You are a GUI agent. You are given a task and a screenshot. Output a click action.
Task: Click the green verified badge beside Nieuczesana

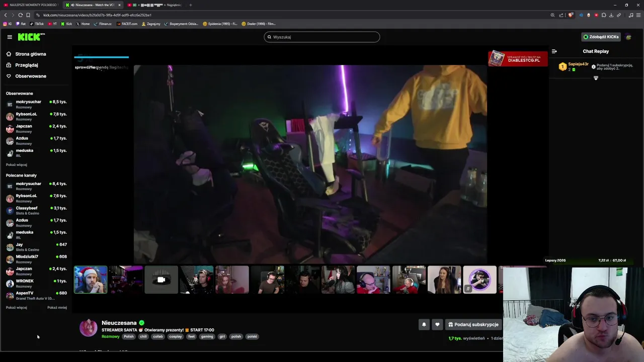(x=142, y=323)
